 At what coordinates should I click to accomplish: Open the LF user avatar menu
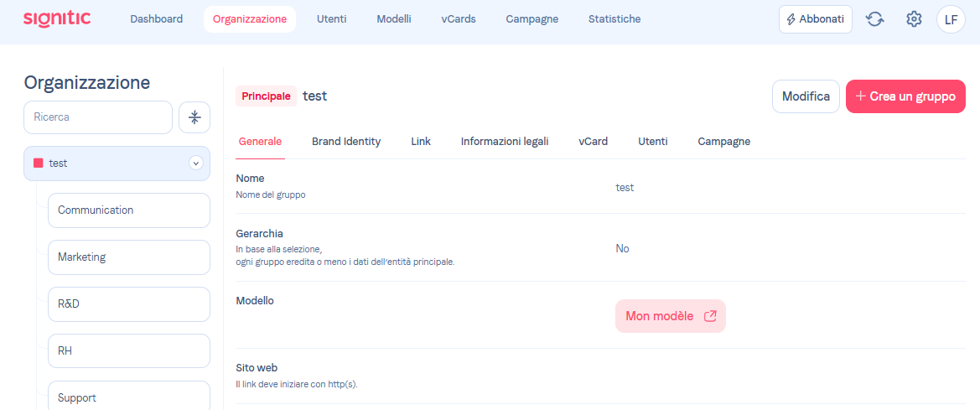pyautogui.click(x=951, y=19)
